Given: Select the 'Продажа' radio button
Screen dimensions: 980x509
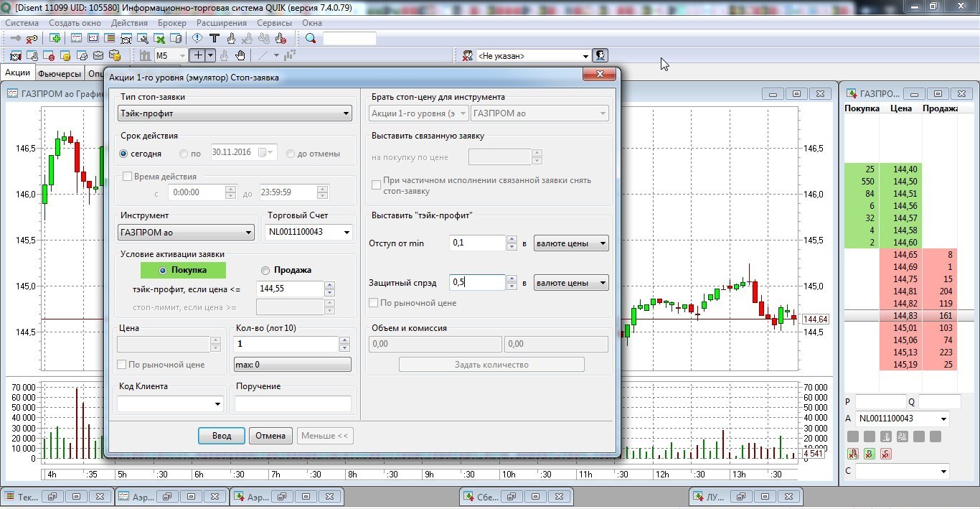Looking at the screenshot, I should click(x=265, y=271).
